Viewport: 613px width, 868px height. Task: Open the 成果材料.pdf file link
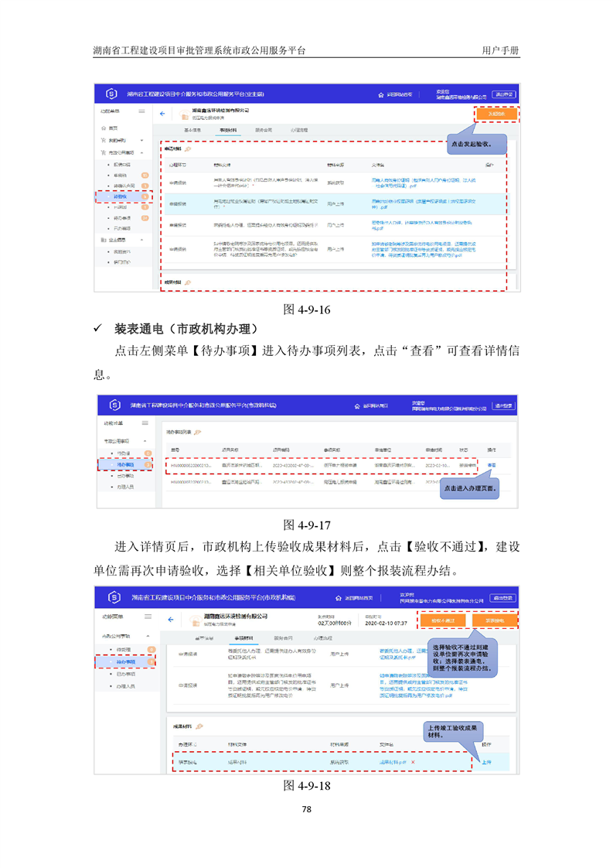(393, 762)
